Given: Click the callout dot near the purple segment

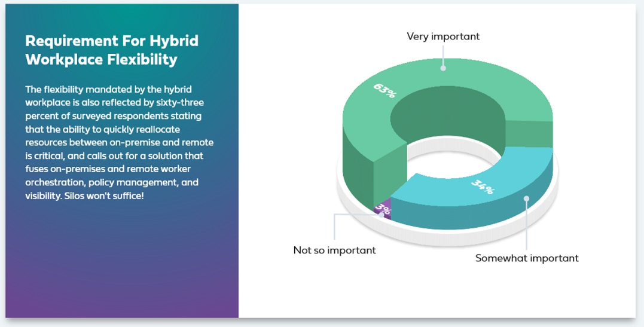Looking at the screenshot, I should pyautogui.click(x=383, y=214).
